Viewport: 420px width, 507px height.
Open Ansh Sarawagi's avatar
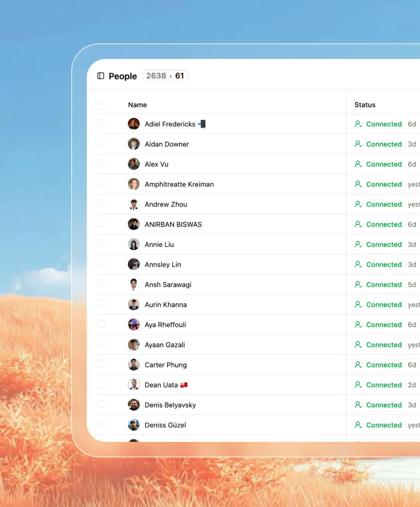134,285
